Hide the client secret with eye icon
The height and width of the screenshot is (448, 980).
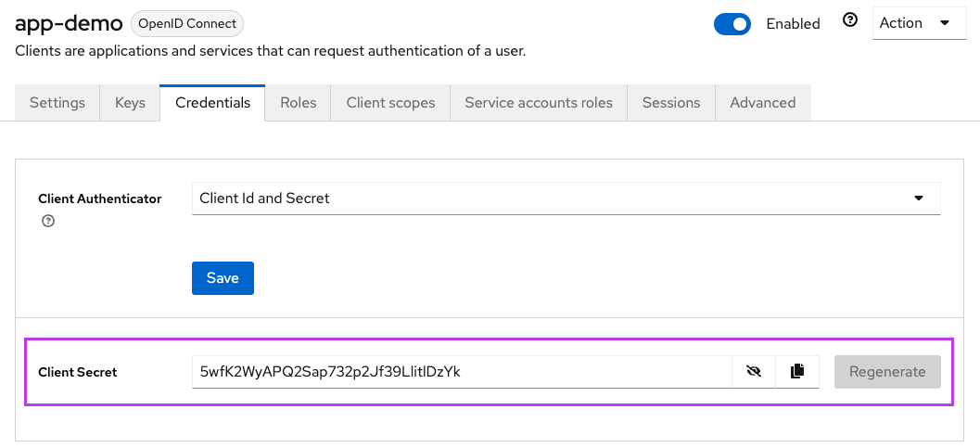coord(753,372)
